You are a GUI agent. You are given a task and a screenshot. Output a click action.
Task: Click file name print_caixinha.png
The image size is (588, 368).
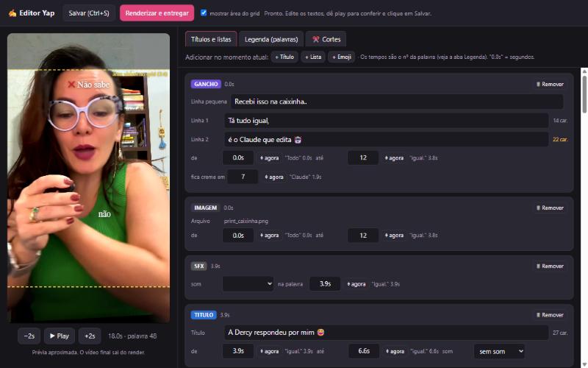pyautogui.click(x=246, y=222)
